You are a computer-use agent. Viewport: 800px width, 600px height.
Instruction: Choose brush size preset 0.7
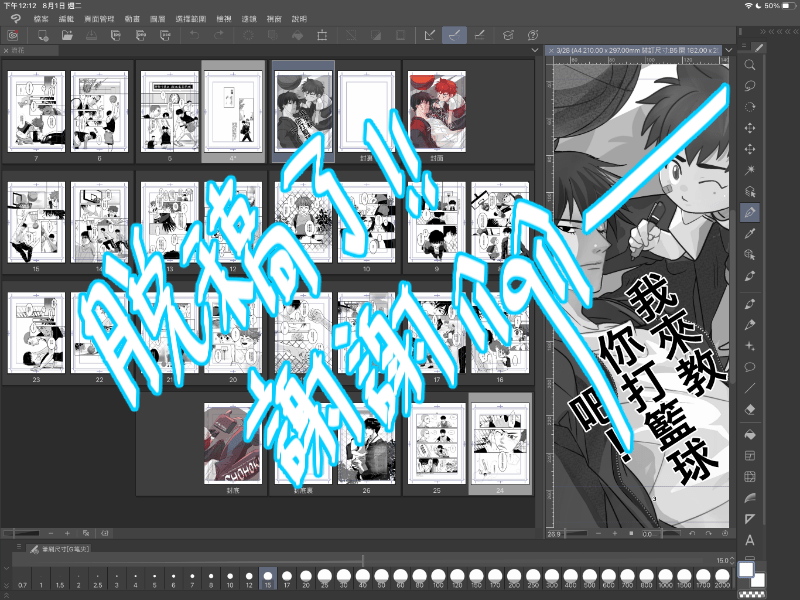[22, 579]
